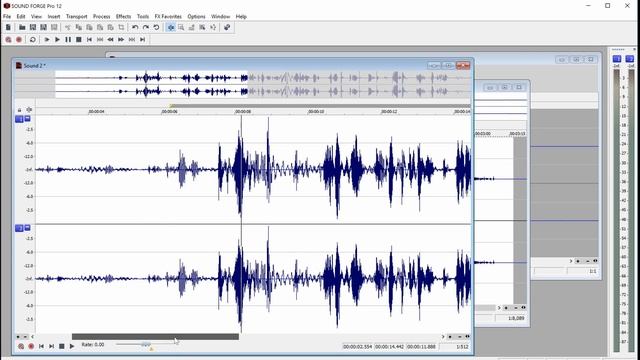Toggle channel 2 button in Sound 2 window
640x360 pixels.
click(19, 228)
